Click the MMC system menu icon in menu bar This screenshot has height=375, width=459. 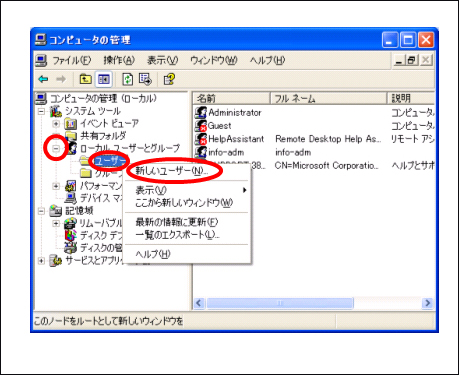[41, 60]
